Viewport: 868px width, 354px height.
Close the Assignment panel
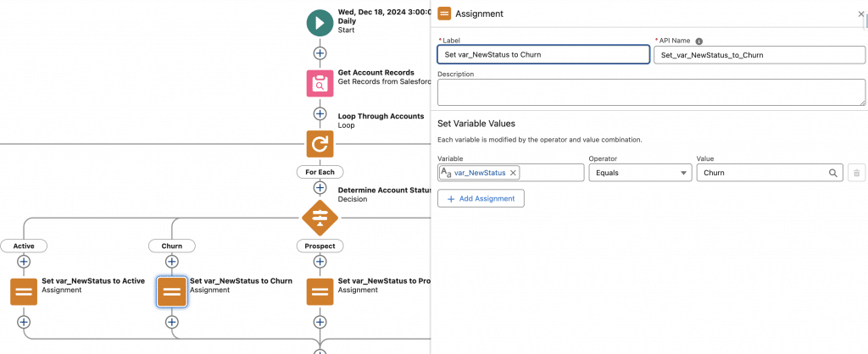click(861, 14)
